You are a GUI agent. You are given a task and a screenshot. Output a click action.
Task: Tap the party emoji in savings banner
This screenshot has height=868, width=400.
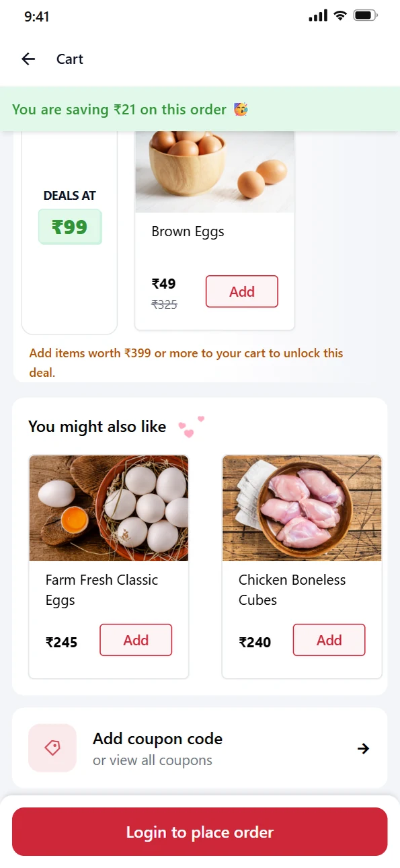(x=241, y=109)
